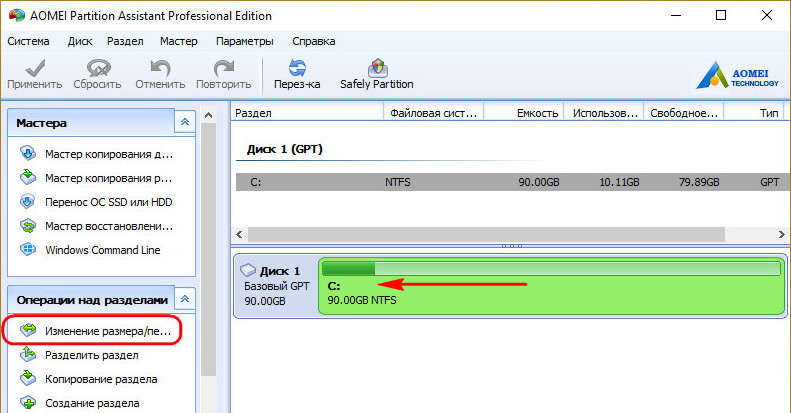
Task: Choose Разделить раздел operation
Action: coord(91,355)
